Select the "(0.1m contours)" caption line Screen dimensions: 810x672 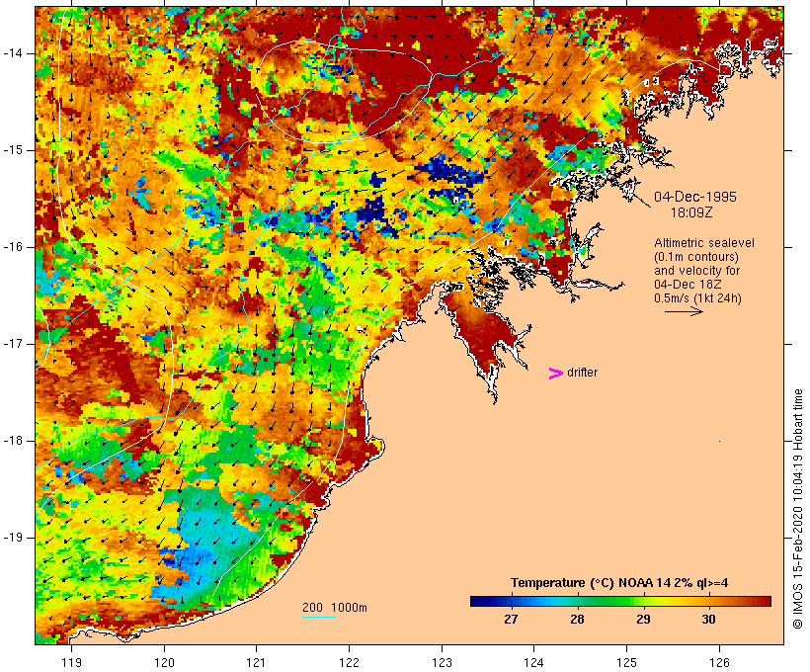tap(696, 257)
